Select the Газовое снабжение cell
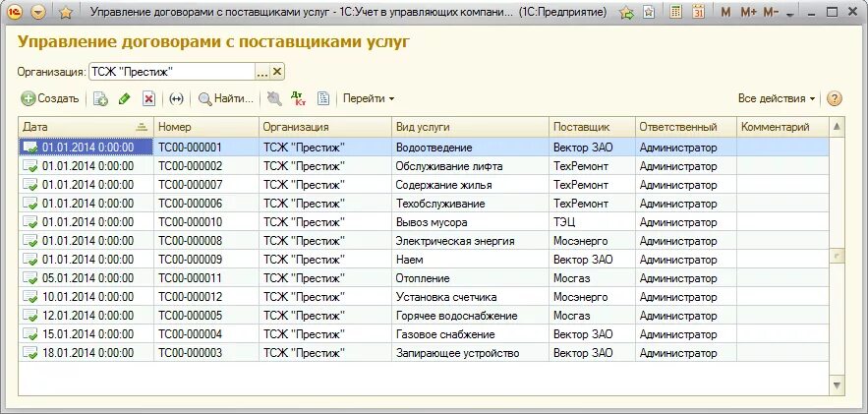This screenshot has width=868, height=414. [x=470, y=334]
